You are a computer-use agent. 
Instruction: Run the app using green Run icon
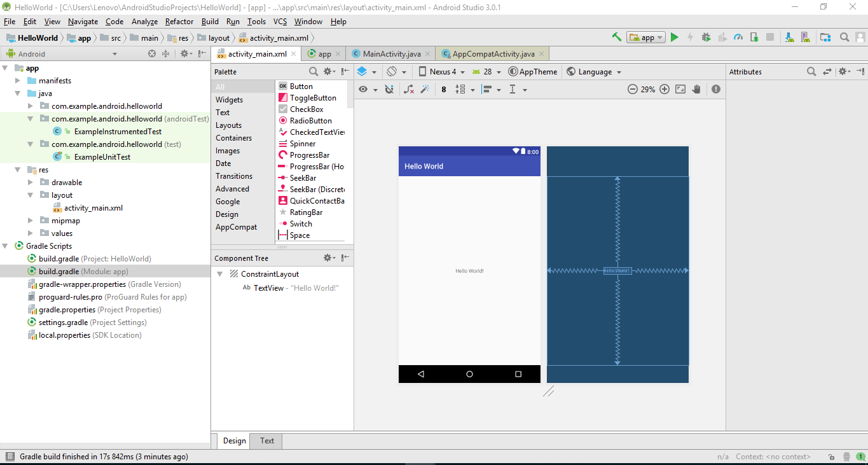tap(675, 37)
